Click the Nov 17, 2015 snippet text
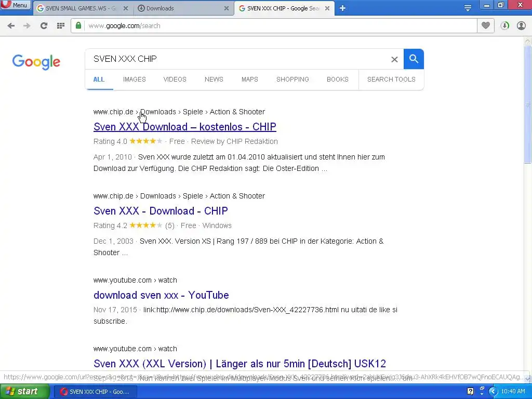The width and height of the screenshot is (532, 399). tap(245, 315)
